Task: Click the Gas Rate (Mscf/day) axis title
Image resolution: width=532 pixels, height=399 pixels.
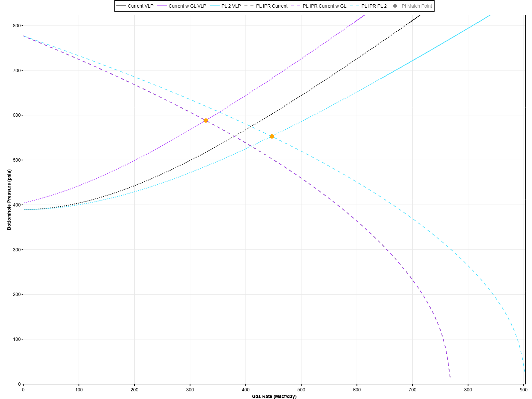Action: coord(274,396)
